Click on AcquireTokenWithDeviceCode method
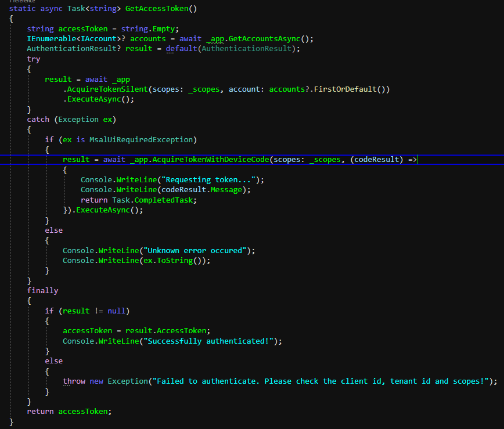This screenshot has width=504, height=429. [211, 160]
